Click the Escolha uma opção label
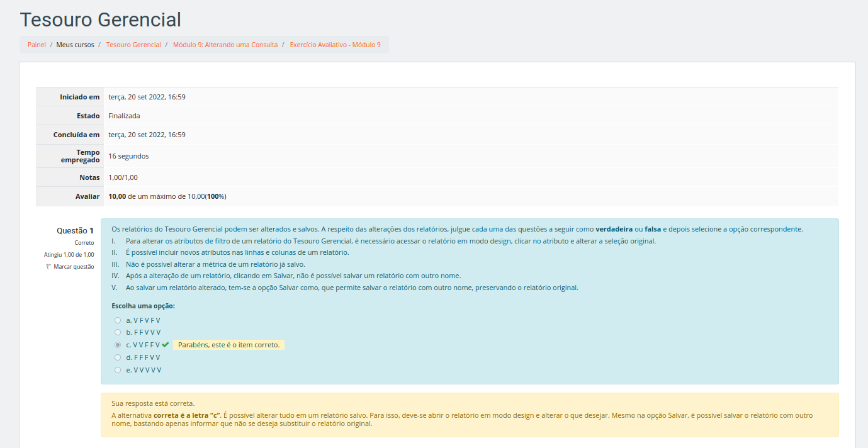The width and height of the screenshot is (868, 448). (x=143, y=306)
